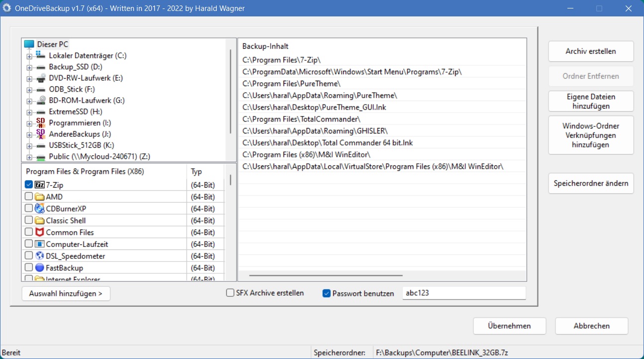Screen dimensions: 644x359
Task: Check the FastBackup checkbox
Action: [29, 268]
